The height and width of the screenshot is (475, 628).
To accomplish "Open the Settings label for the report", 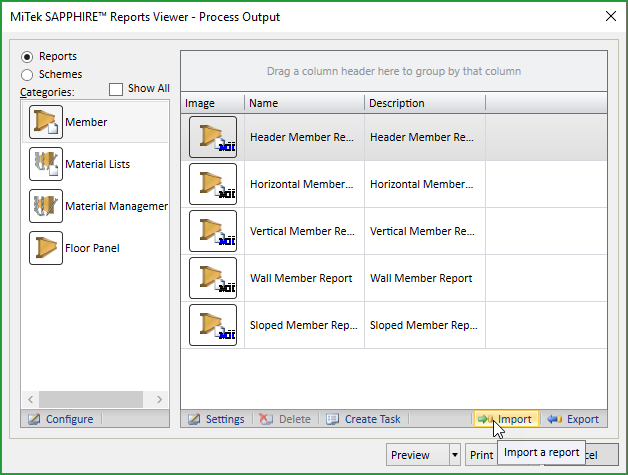I will click(225, 419).
